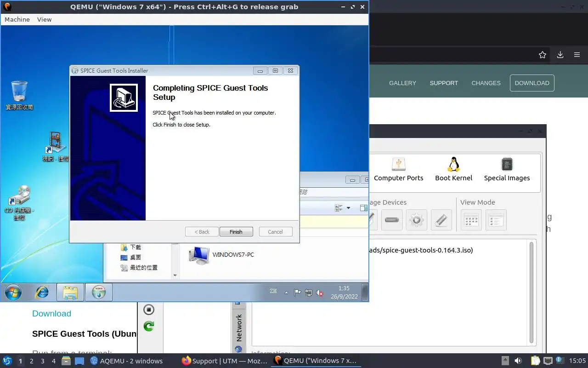Click the disabled Back button in installer
This screenshot has width=588, height=368.
202,232
